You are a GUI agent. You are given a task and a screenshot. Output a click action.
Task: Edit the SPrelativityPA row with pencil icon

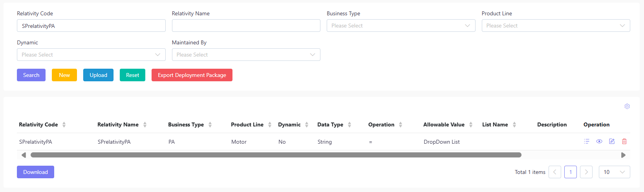612,141
